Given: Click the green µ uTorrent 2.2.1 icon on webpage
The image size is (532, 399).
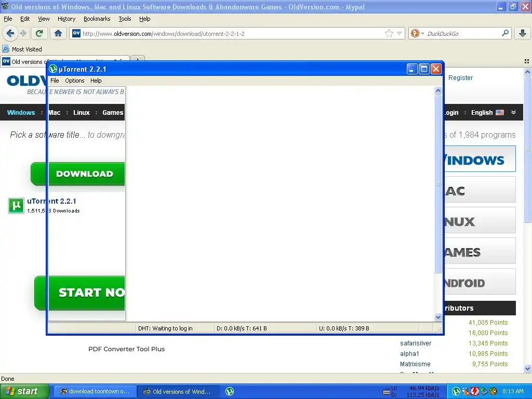Looking at the screenshot, I should click(16, 206).
